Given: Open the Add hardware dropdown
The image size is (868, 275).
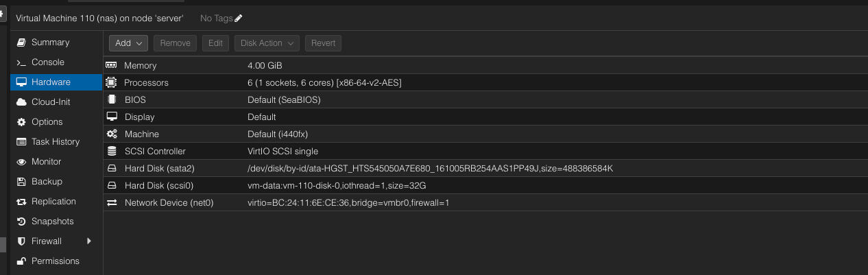Looking at the screenshot, I should point(128,43).
